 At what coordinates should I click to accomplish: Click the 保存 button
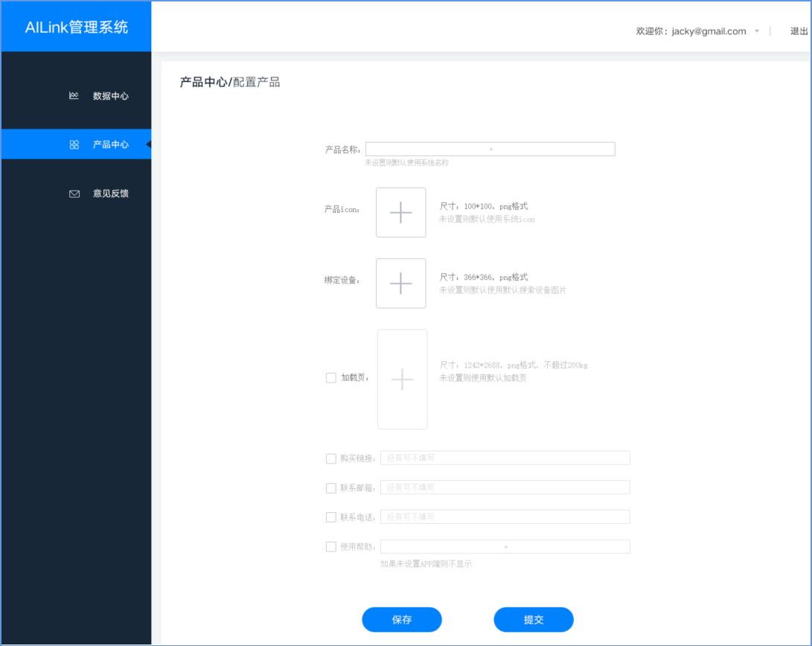click(x=402, y=620)
